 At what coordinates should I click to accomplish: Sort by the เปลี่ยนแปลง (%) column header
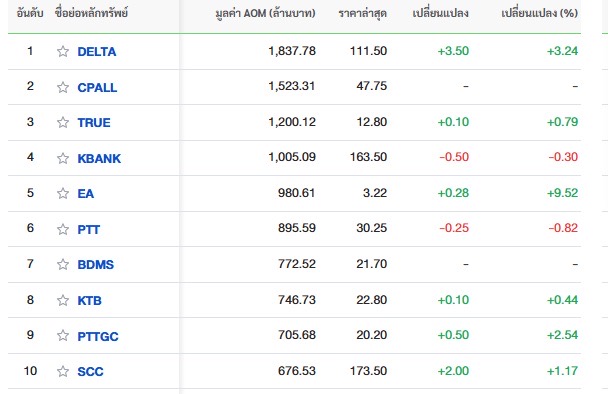coord(539,13)
